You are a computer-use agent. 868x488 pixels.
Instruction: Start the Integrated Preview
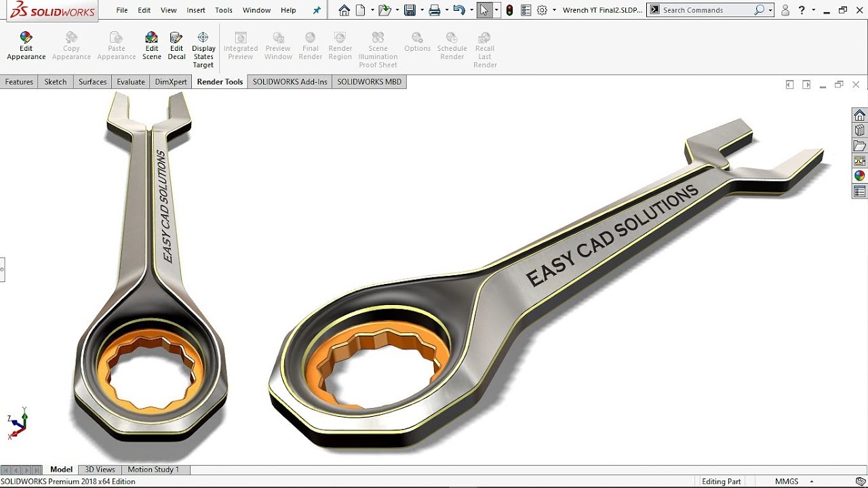tap(241, 46)
